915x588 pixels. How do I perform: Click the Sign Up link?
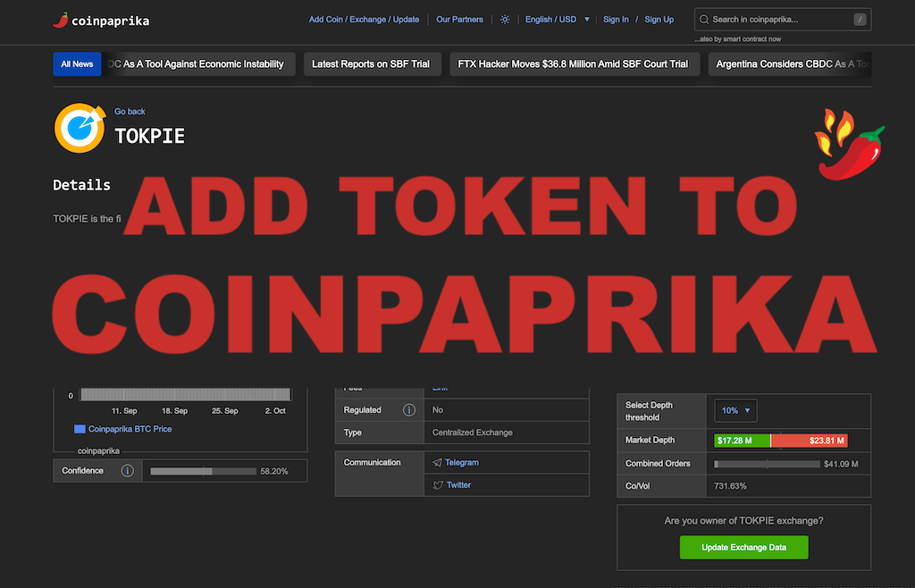[x=659, y=20]
